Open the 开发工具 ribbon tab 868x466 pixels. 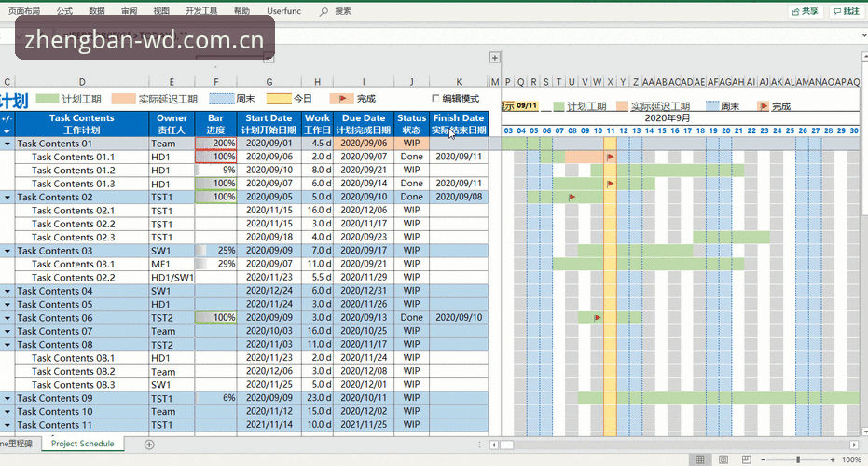click(x=201, y=11)
